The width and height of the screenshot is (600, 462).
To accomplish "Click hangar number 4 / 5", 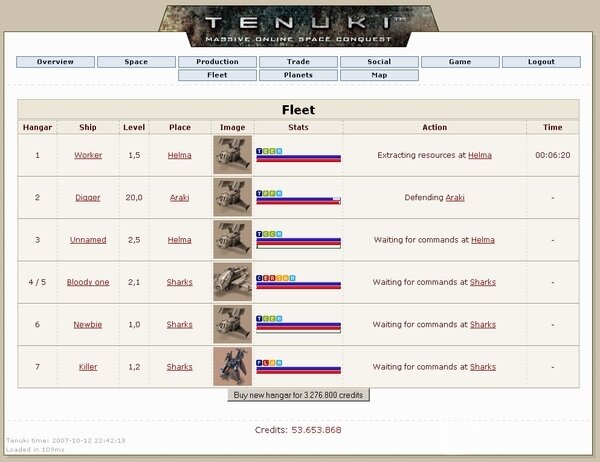I will tap(37, 282).
